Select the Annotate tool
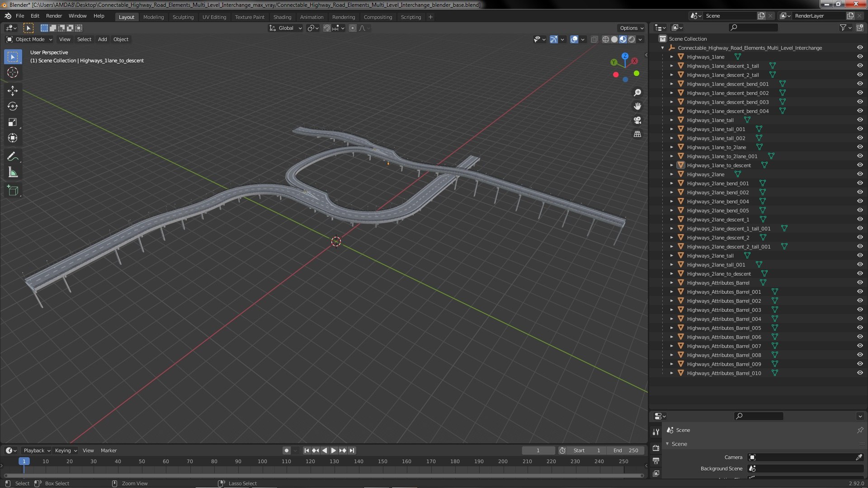The image size is (868, 488). [x=13, y=157]
